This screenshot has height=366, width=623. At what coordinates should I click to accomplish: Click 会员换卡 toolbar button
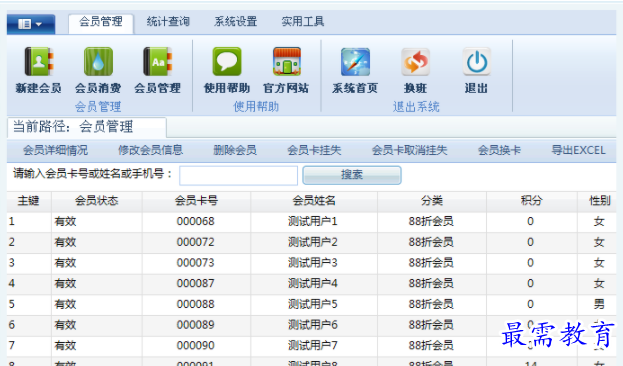click(x=499, y=150)
